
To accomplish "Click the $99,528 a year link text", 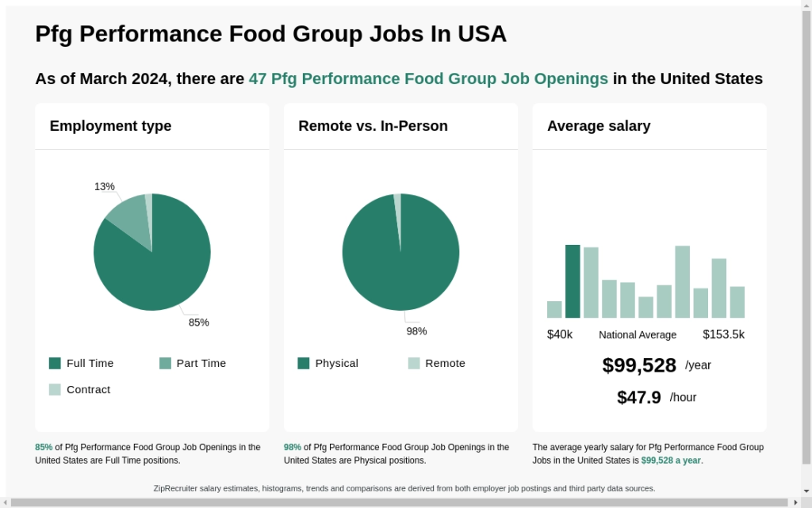I will click(671, 460).
